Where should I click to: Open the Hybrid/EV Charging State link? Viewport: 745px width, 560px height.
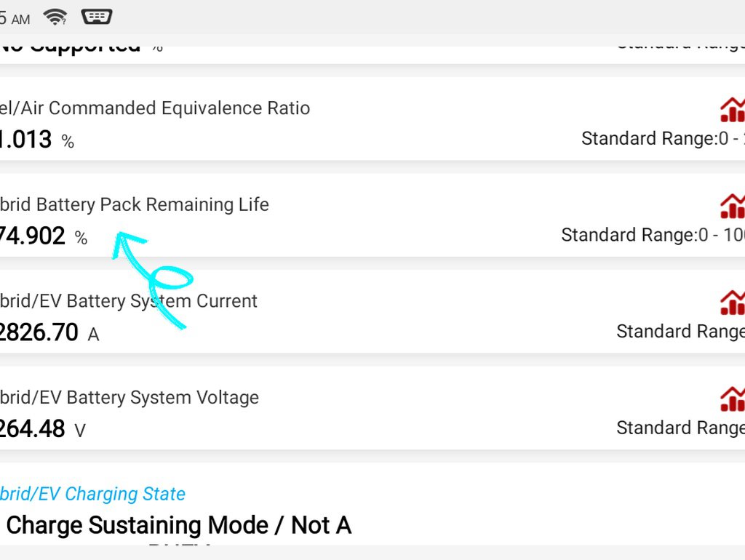pyautogui.click(x=92, y=494)
